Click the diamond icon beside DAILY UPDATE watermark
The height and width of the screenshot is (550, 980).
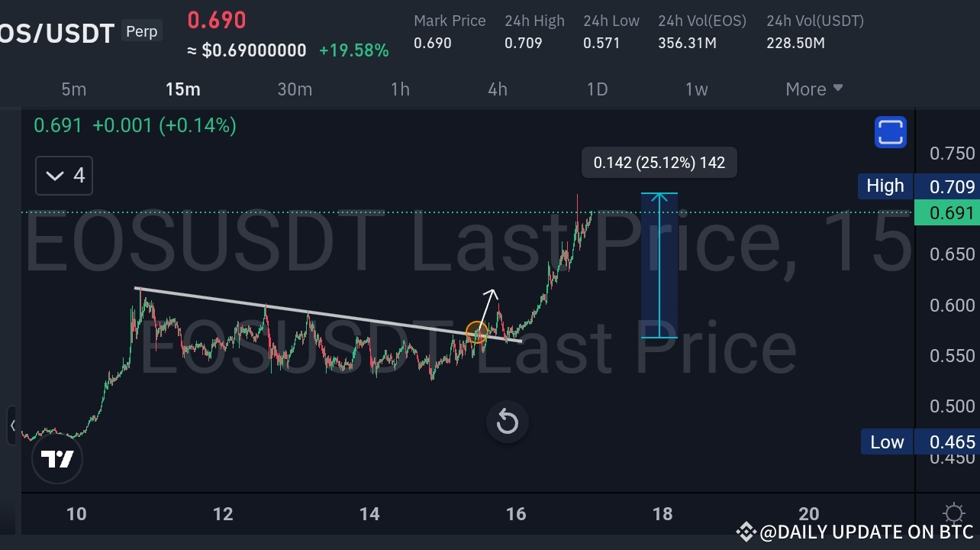746,532
